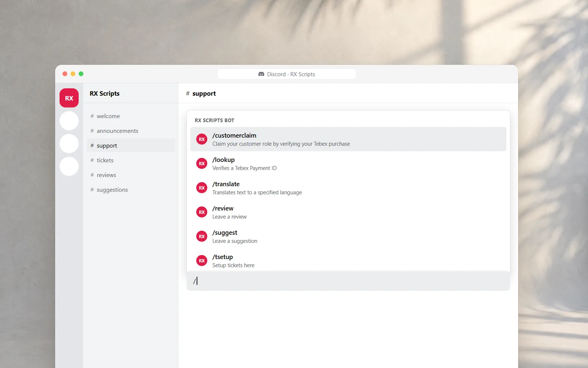Click the yellow minimize window button

click(73, 74)
